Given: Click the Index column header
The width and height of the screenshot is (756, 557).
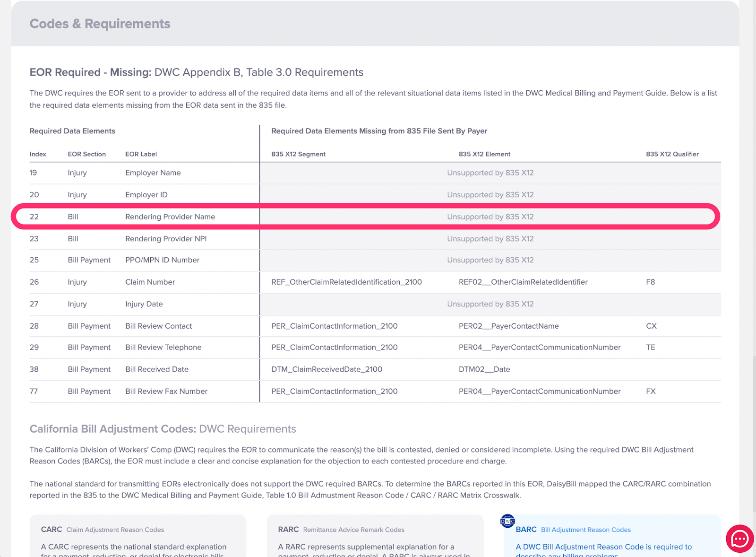Looking at the screenshot, I should tap(38, 154).
